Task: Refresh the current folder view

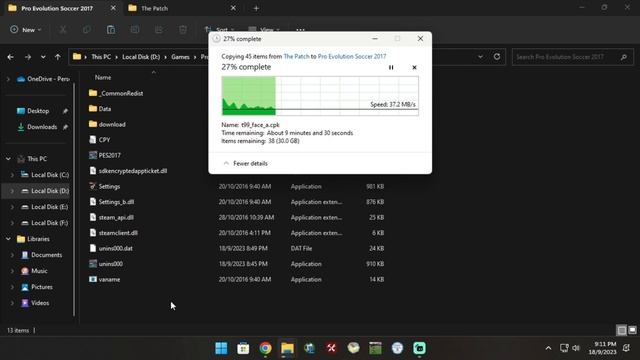Action: (x=497, y=57)
